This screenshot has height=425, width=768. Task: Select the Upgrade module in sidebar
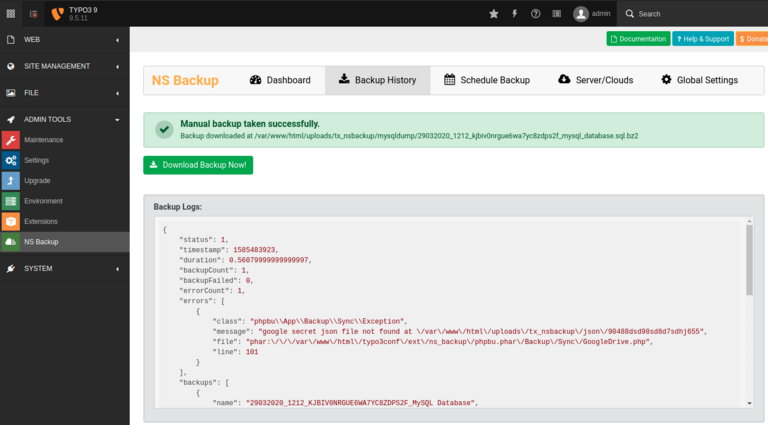click(38, 180)
